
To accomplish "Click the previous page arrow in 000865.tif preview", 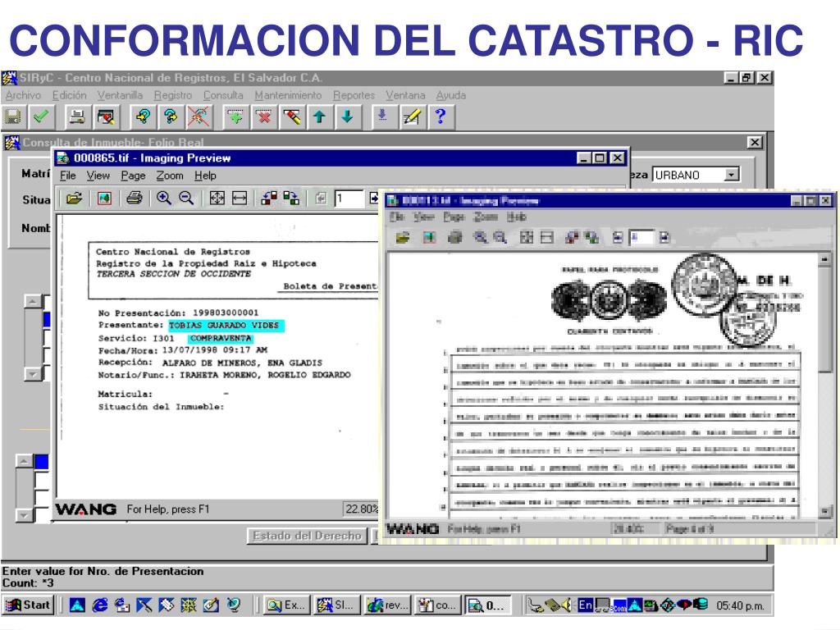I will [321, 199].
